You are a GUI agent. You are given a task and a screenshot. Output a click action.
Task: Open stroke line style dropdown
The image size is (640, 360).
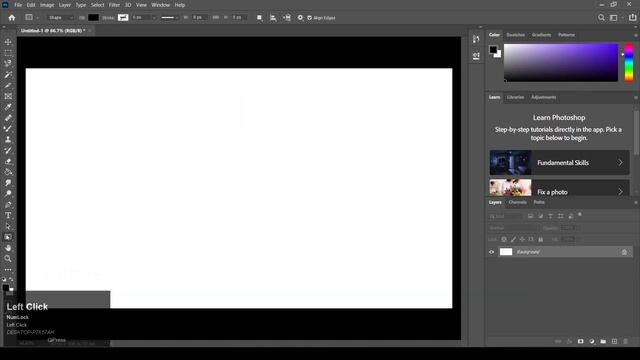click(170, 18)
